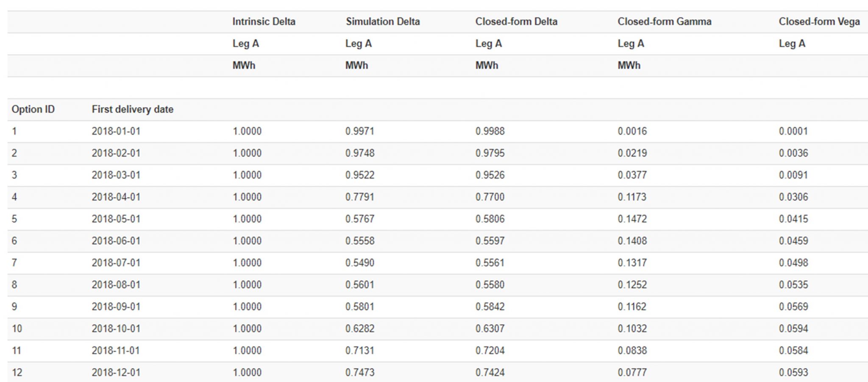Image resolution: width=868 pixels, height=382 pixels.
Task: Click Closed-form Gamma value 0.1252
Action: pos(632,285)
